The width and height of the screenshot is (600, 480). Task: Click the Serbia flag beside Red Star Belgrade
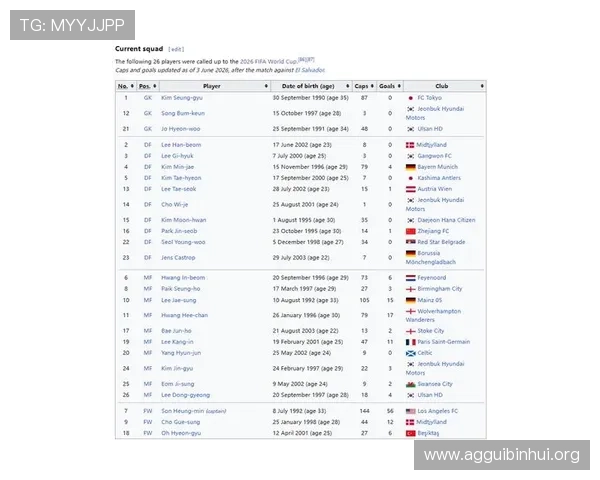point(411,242)
